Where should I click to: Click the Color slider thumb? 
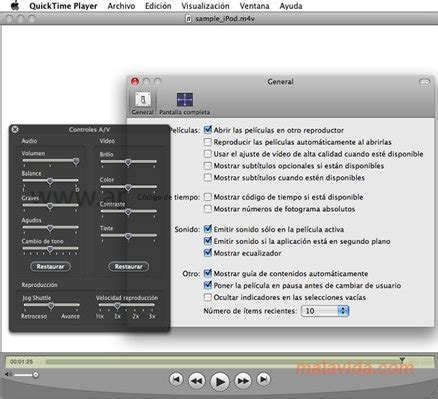click(128, 188)
